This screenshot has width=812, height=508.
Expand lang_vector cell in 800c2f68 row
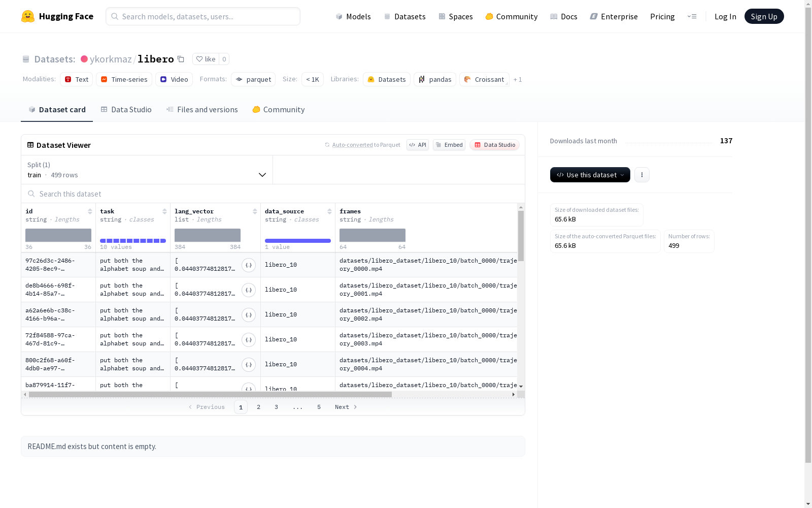click(249, 364)
